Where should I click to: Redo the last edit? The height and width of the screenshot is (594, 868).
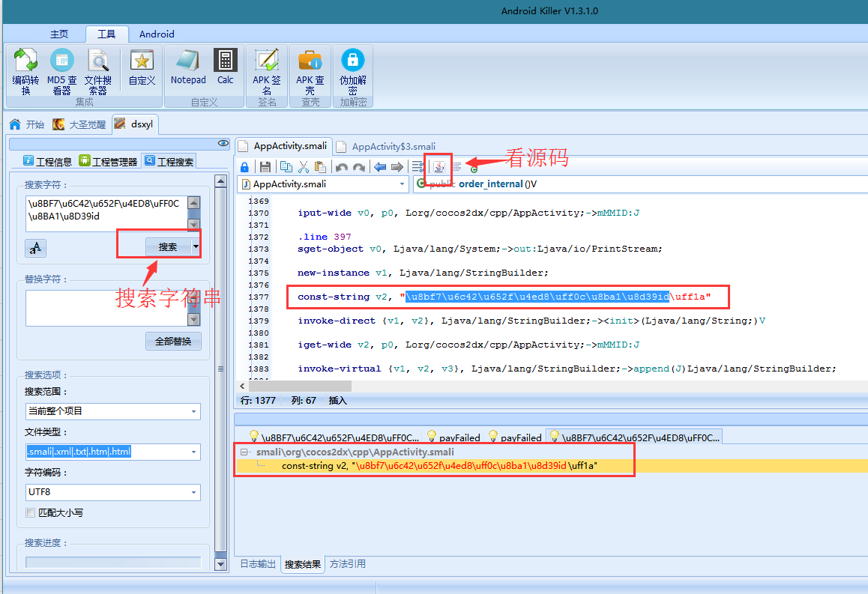tap(359, 167)
